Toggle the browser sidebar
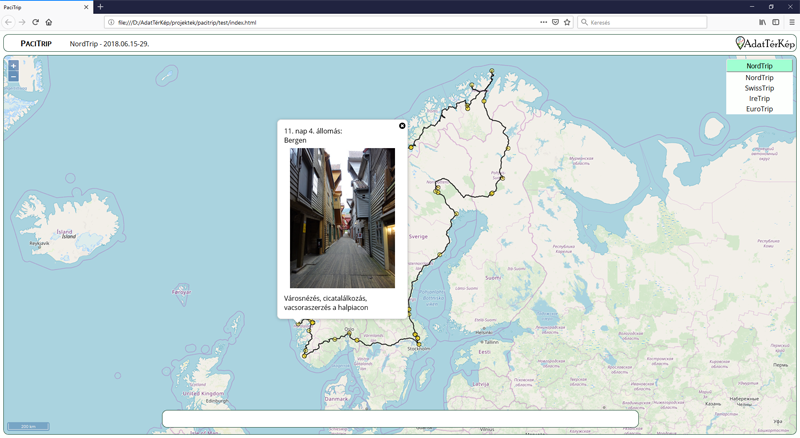800x438 pixels. [776, 22]
